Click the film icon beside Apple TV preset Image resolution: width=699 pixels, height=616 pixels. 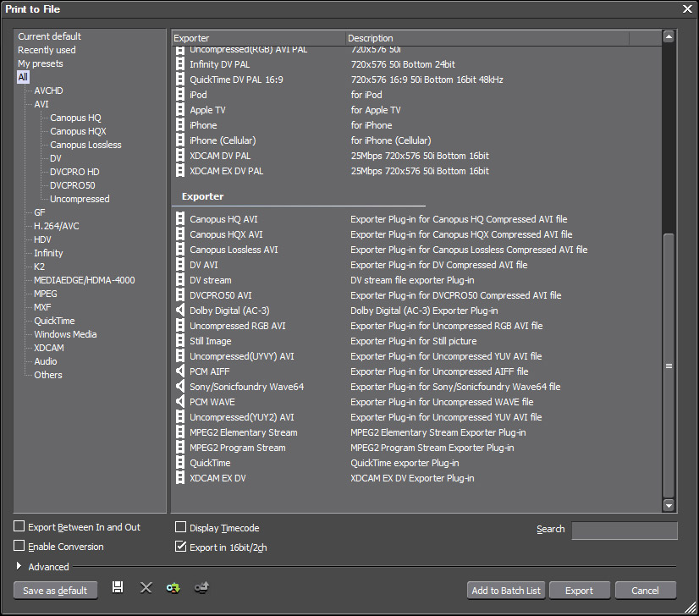180,110
